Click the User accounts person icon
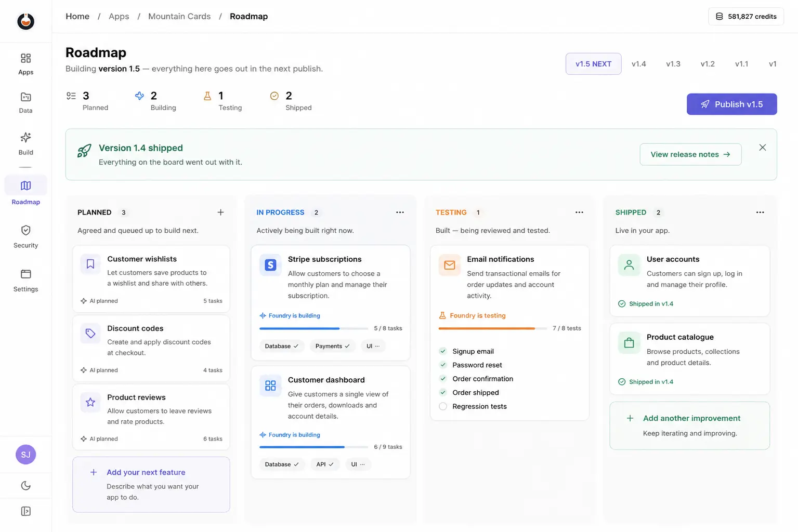The height and width of the screenshot is (532, 798). click(629, 265)
